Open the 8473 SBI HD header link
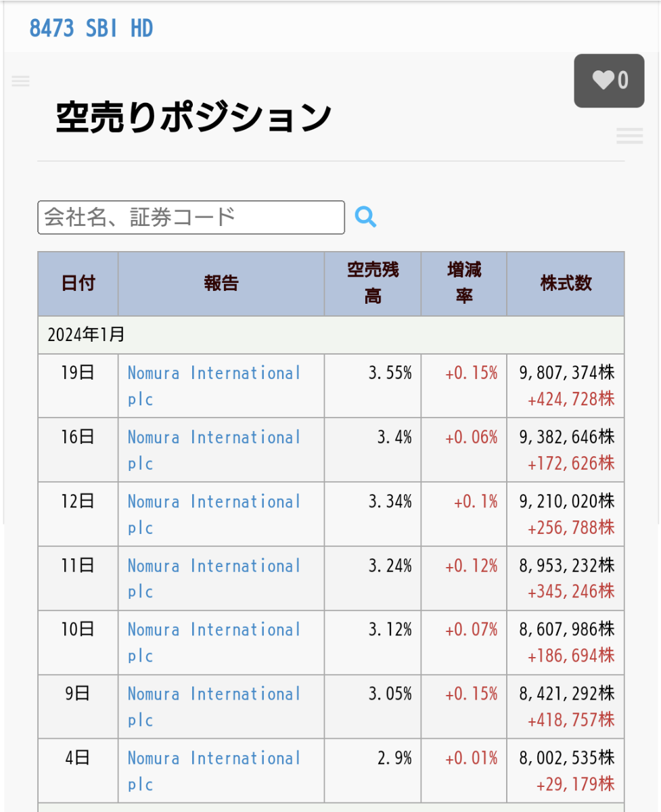Image resolution: width=661 pixels, height=812 pixels. 91,28
